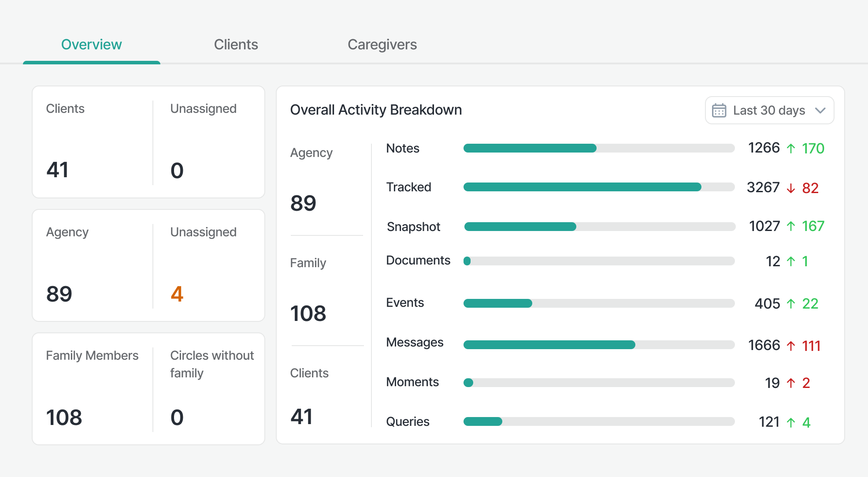Click the Agency label in breakdown panel
This screenshot has height=477, width=868.
pyautogui.click(x=311, y=153)
